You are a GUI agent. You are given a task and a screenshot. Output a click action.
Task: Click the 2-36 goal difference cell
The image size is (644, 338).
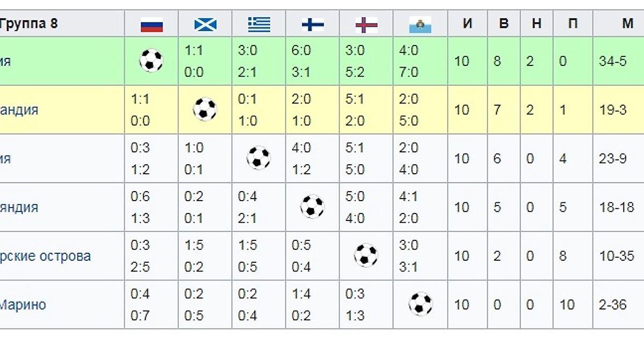tap(613, 305)
